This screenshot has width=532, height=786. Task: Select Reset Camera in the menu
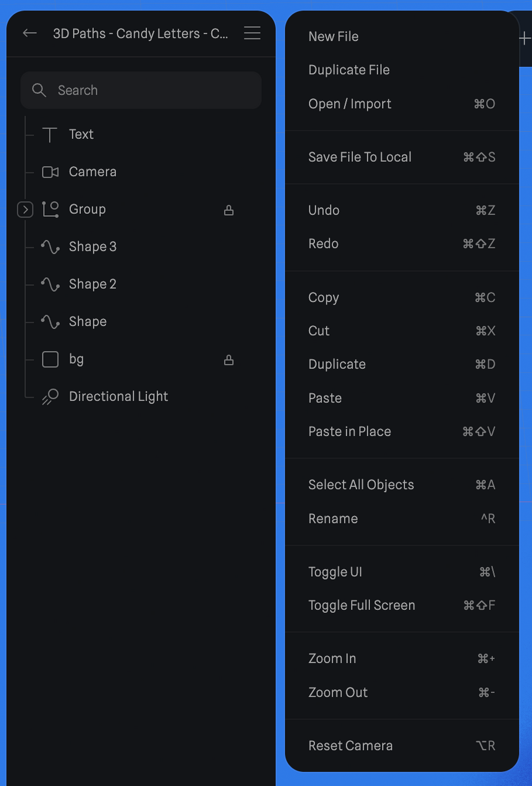click(351, 745)
